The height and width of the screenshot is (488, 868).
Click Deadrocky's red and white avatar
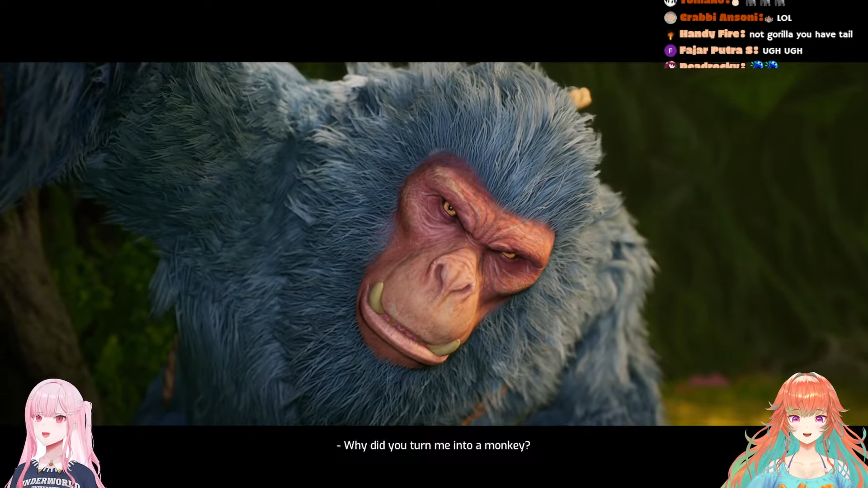pos(670,66)
